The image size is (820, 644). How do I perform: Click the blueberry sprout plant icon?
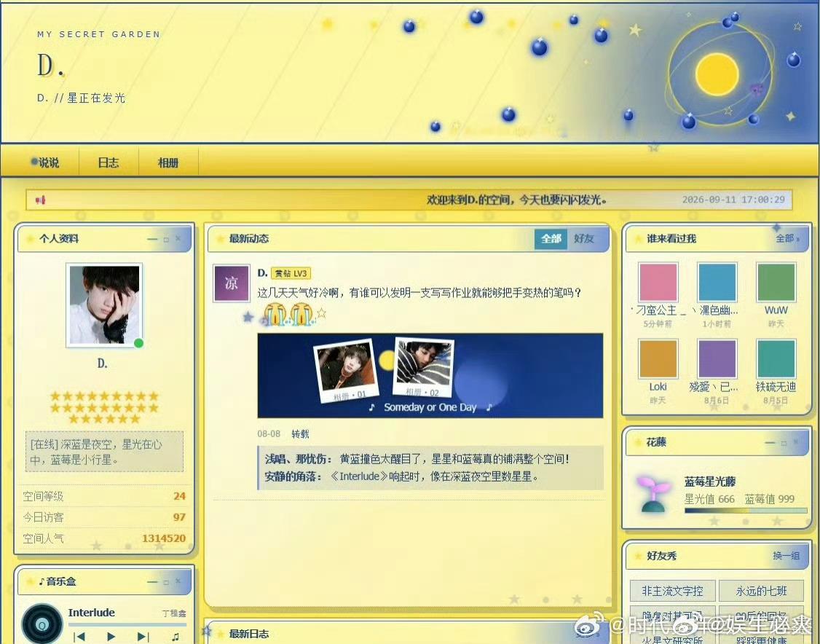[653, 493]
